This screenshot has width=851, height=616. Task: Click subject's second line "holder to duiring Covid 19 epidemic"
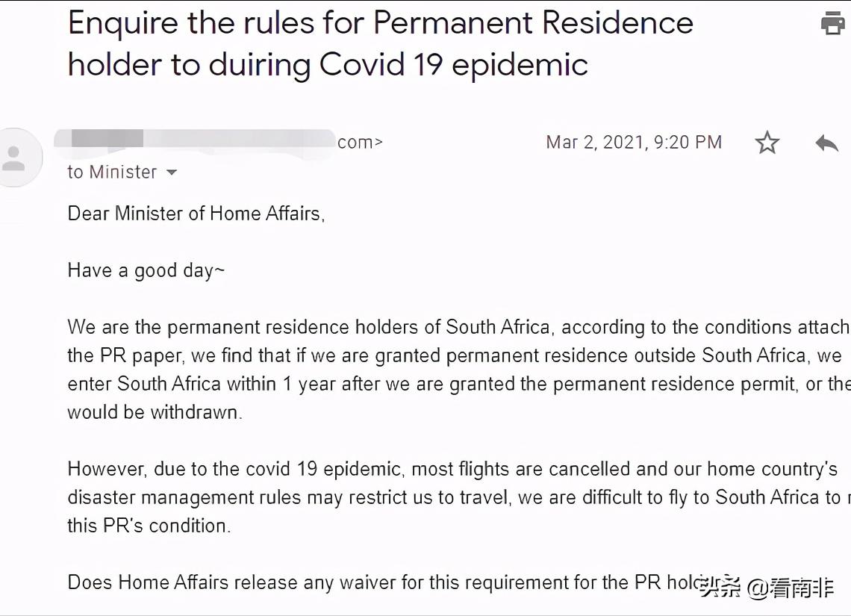(327, 64)
